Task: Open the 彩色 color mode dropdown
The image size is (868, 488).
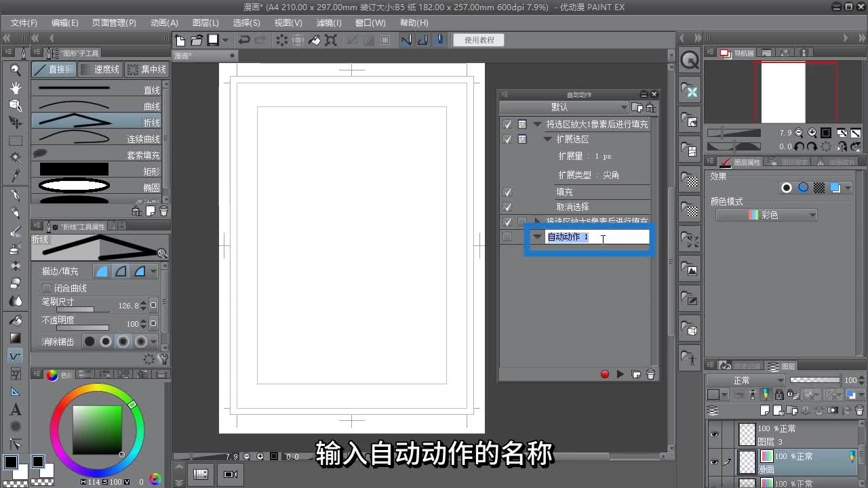Action: coord(766,215)
